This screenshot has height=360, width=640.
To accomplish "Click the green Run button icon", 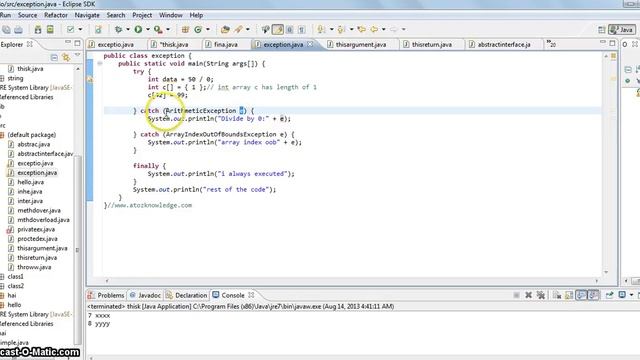I will pyautogui.click(x=138, y=29).
